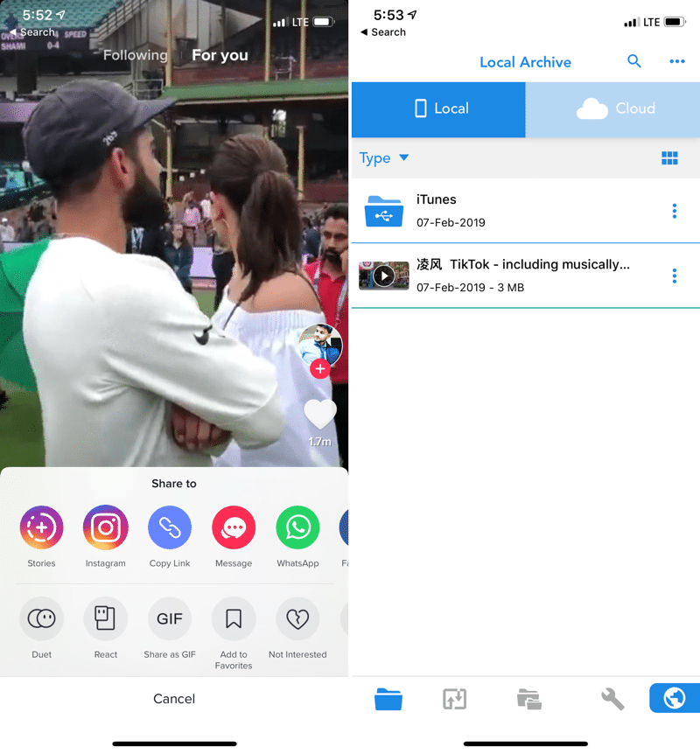Like the video with heart icon
The width and height of the screenshot is (700, 754).
point(319,415)
